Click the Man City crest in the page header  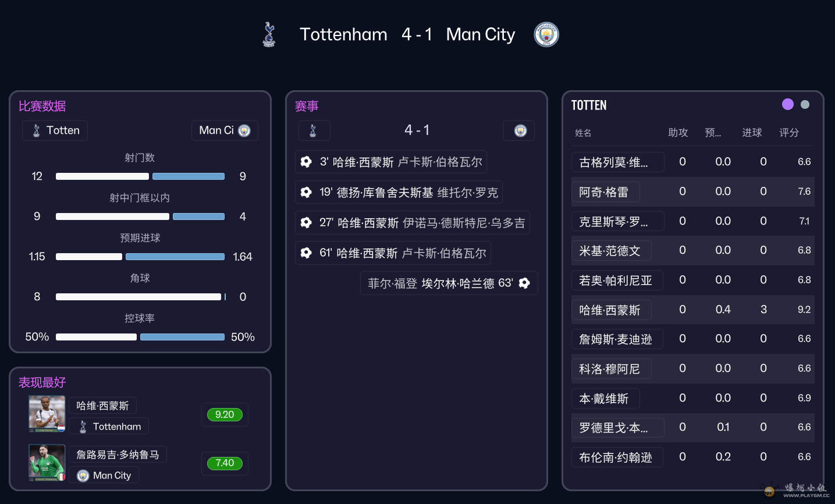click(x=546, y=34)
